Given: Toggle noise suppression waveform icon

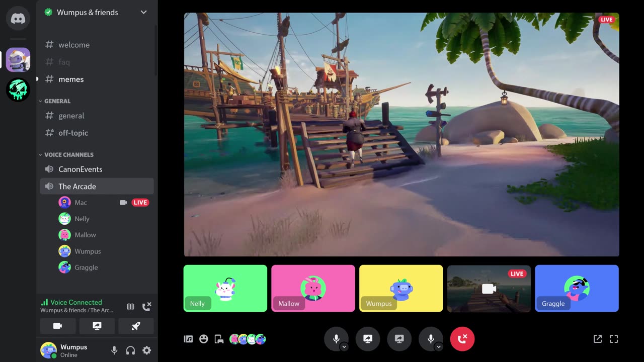Looking at the screenshot, I should pyautogui.click(x=130, y=306).
